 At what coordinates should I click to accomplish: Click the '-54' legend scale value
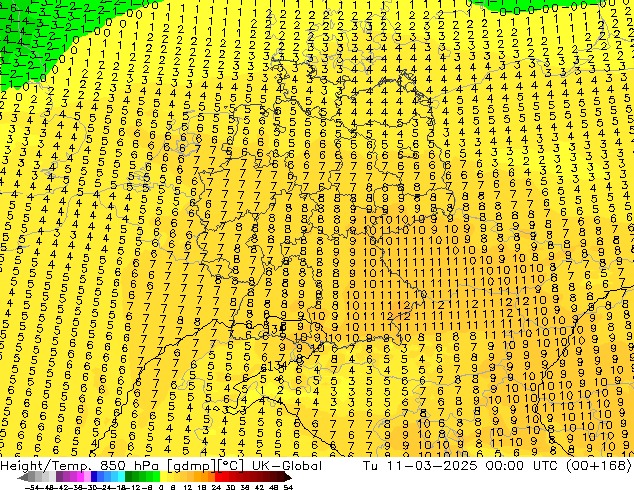click(x=31, y=487)
